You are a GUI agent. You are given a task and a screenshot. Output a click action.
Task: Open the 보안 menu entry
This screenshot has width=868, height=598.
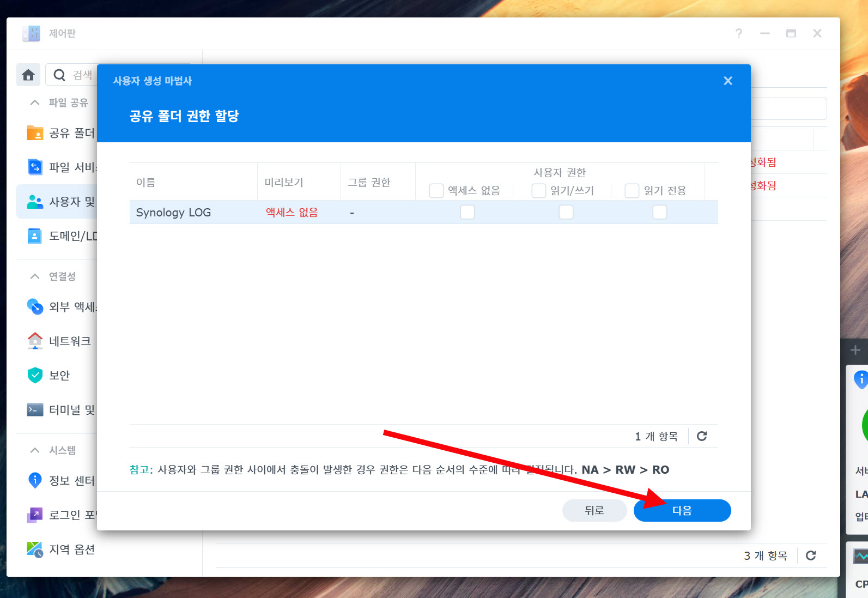[59, 375]
